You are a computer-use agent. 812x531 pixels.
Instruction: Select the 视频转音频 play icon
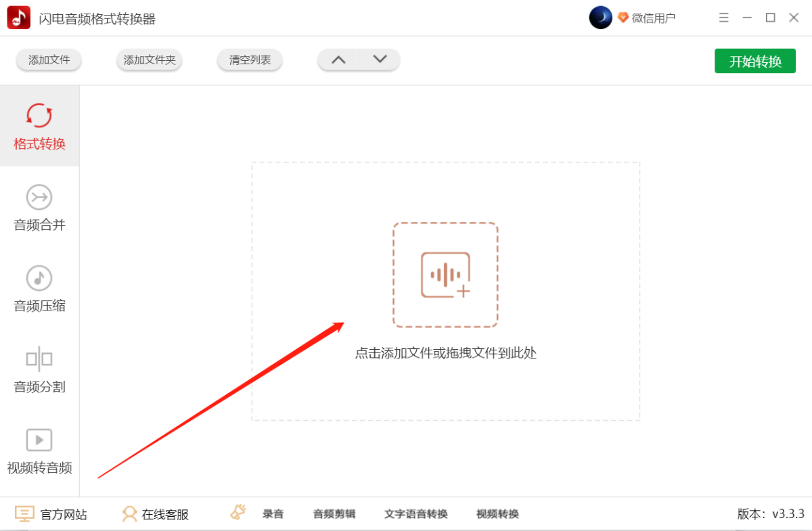click(39, 440)
